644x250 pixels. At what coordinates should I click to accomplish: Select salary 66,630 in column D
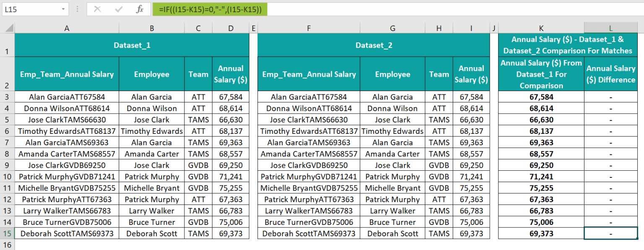[x=231, y=120]
